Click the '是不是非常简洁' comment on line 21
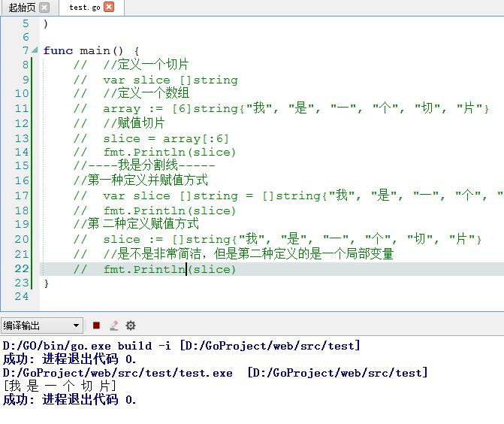 coord(249,254)
